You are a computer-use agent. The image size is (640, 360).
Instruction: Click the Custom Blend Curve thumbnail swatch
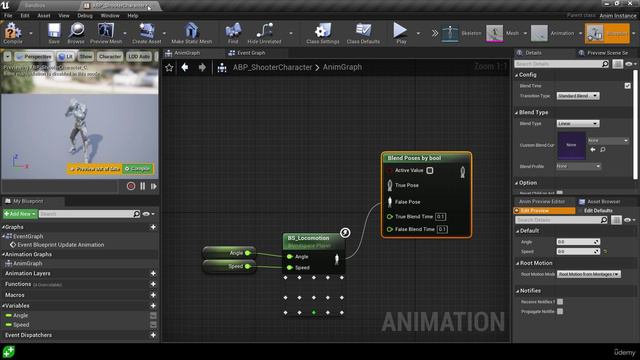pyautogui.click(x=571, y=145)
